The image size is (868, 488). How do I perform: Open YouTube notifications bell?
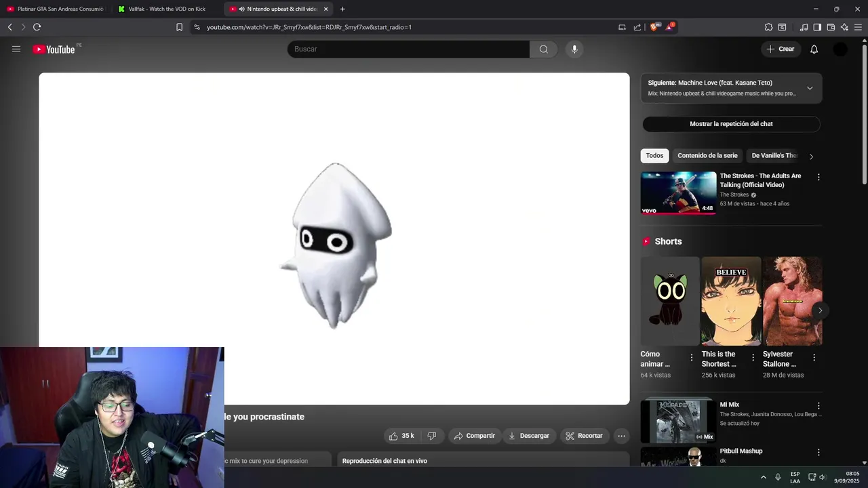tap(814, 49)
